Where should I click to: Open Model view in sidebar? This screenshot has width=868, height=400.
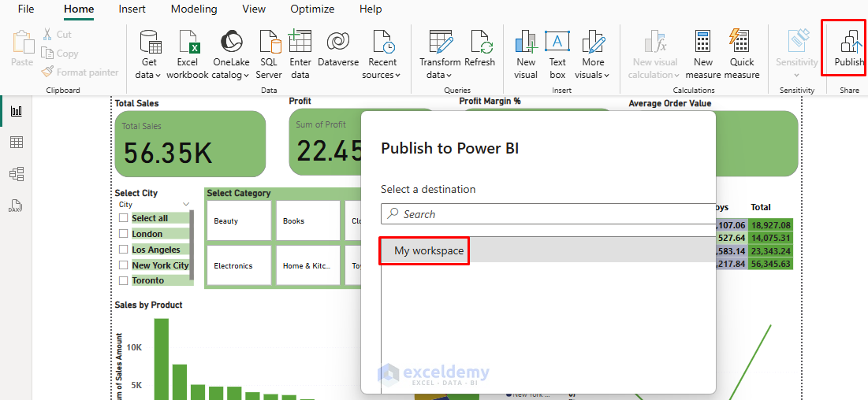point(17,174)
